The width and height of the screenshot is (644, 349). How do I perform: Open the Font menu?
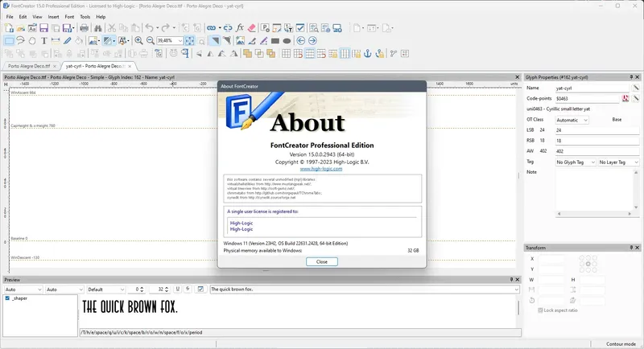click(69, 17)
